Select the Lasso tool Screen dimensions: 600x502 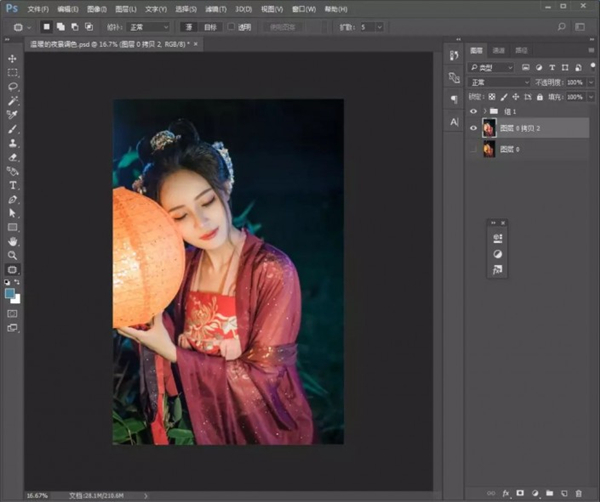13,87
